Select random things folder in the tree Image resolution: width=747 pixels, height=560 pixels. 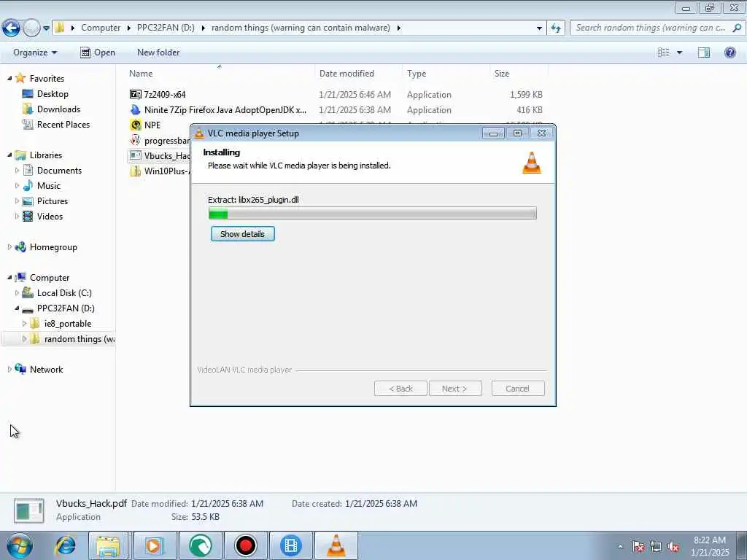[x=79, y=338]
